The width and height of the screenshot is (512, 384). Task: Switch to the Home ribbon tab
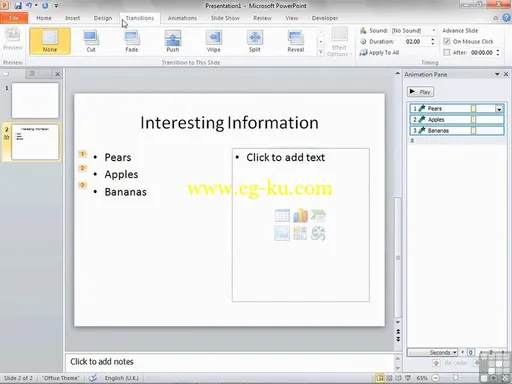click(44, 18)
